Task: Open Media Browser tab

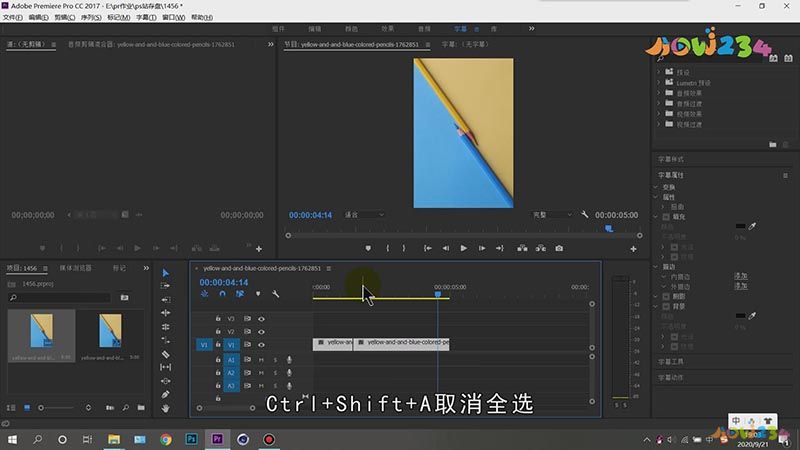Action: tap(76, 268)
